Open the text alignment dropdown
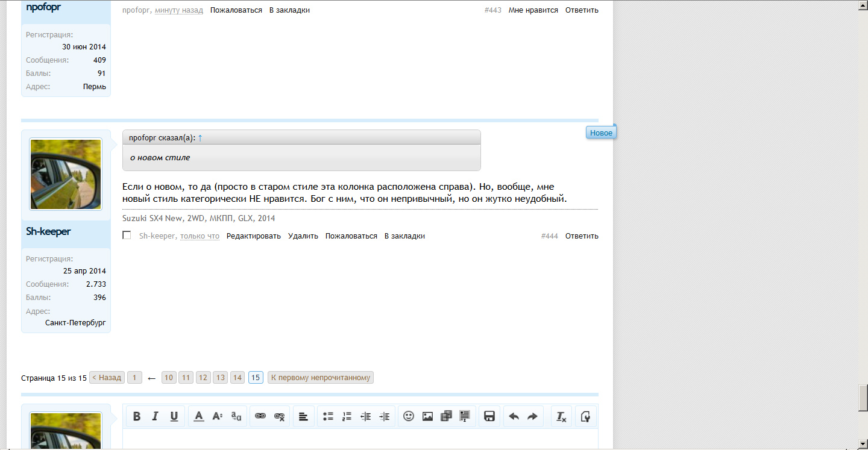This screenshot has width=868, height=450. (303, 416)
